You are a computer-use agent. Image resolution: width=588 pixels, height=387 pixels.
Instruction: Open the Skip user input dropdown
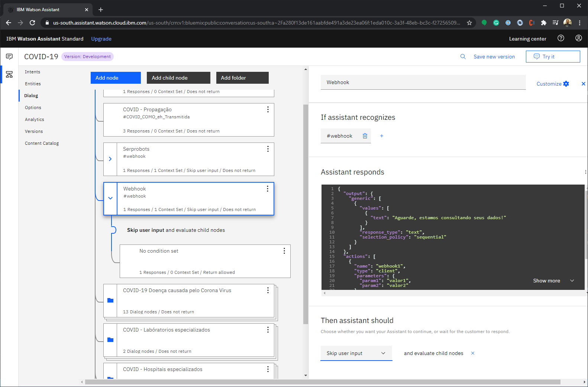coord(356,353)
